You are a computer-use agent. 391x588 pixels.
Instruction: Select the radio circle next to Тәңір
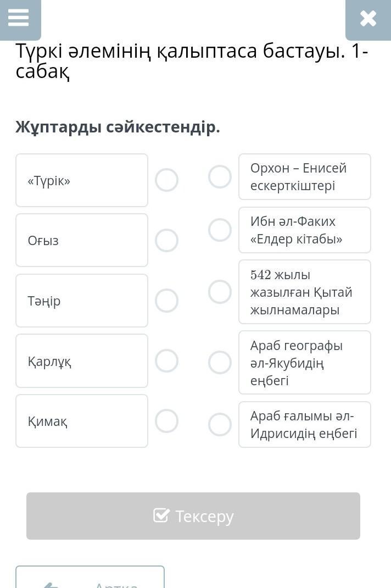[166, 301]
